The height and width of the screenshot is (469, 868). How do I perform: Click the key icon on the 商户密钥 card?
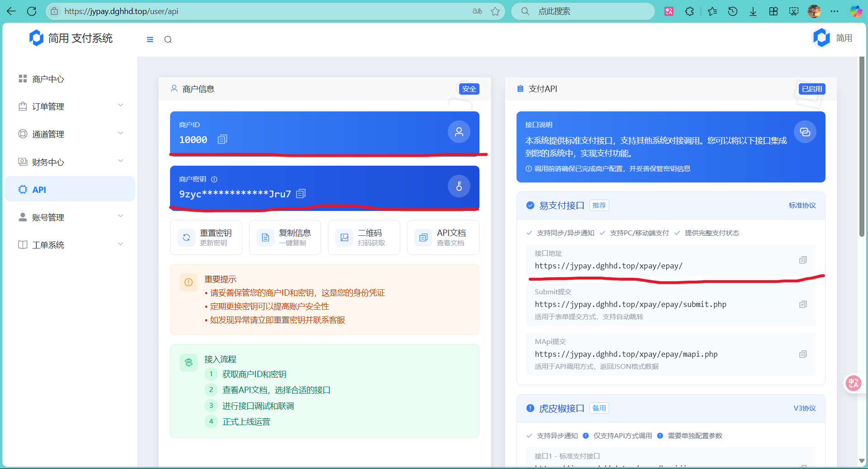click(x=459, y=186)
